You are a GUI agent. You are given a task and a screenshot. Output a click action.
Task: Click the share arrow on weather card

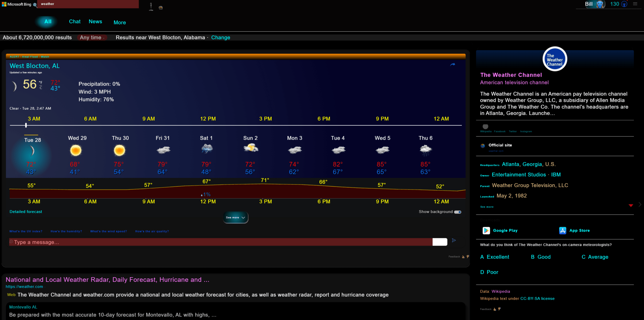pyautogui.click(x=452, y=65)
